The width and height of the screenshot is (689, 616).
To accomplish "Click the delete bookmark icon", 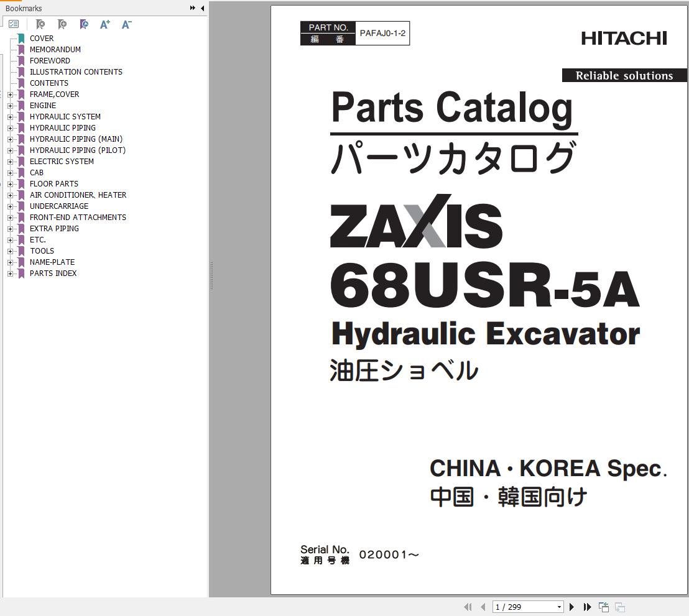I will [x=40, y=24].
